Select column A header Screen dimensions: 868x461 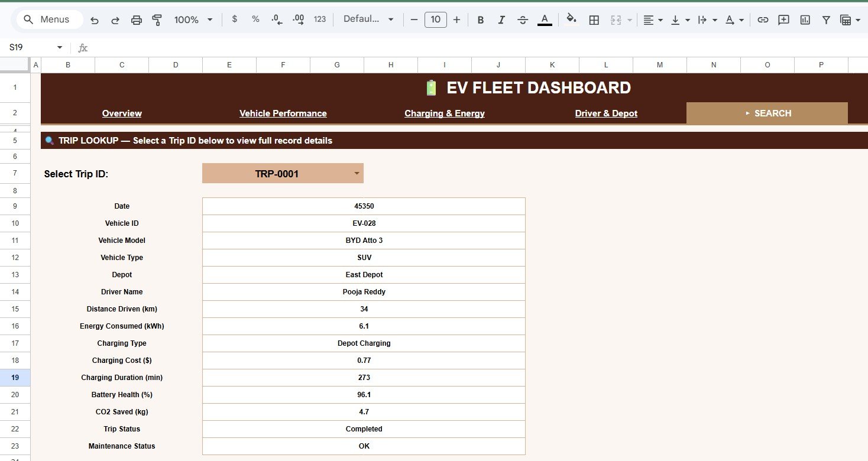[x=35, y=65]
